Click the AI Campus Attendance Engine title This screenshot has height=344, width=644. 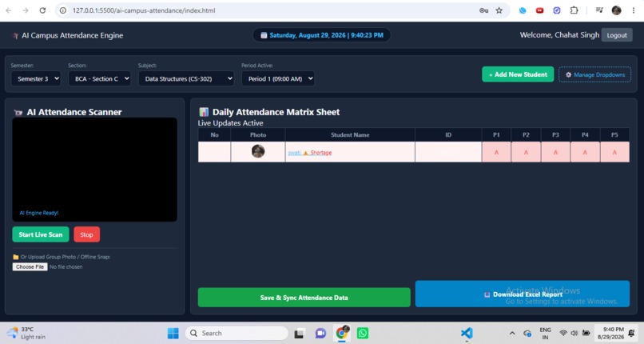72,35
